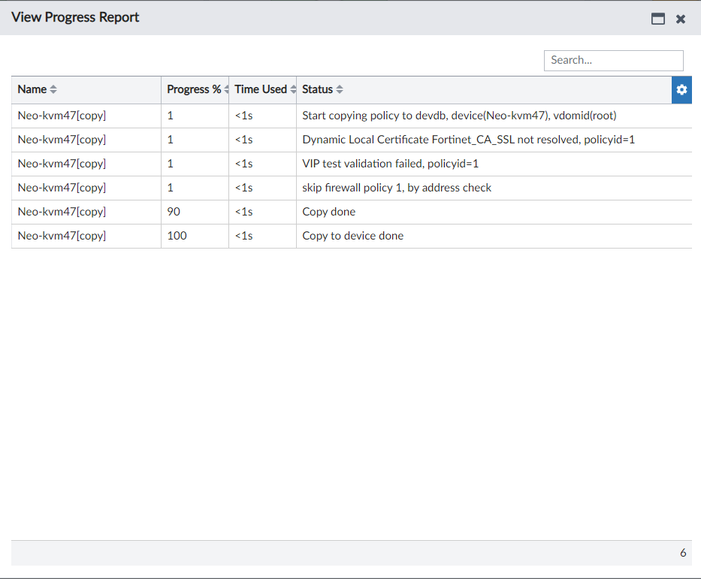
Task: Click the 100 progress value cell
Action: (177, 236)
